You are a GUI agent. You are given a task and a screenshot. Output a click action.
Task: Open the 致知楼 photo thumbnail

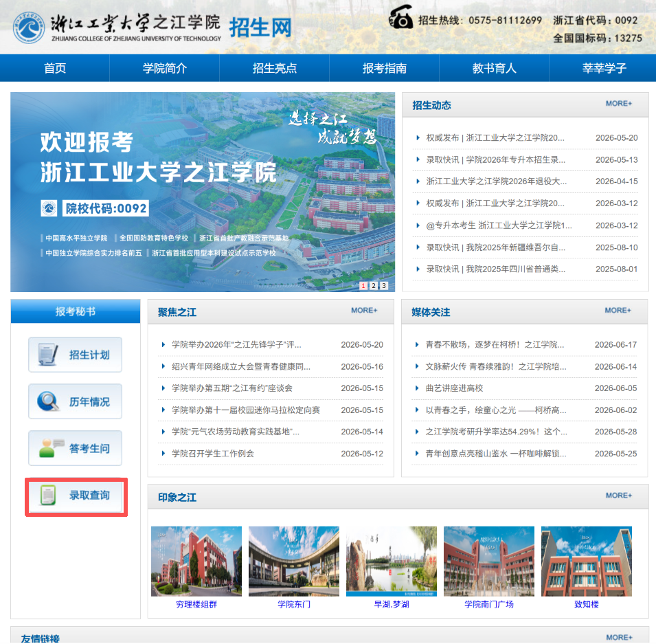[586, 561]
